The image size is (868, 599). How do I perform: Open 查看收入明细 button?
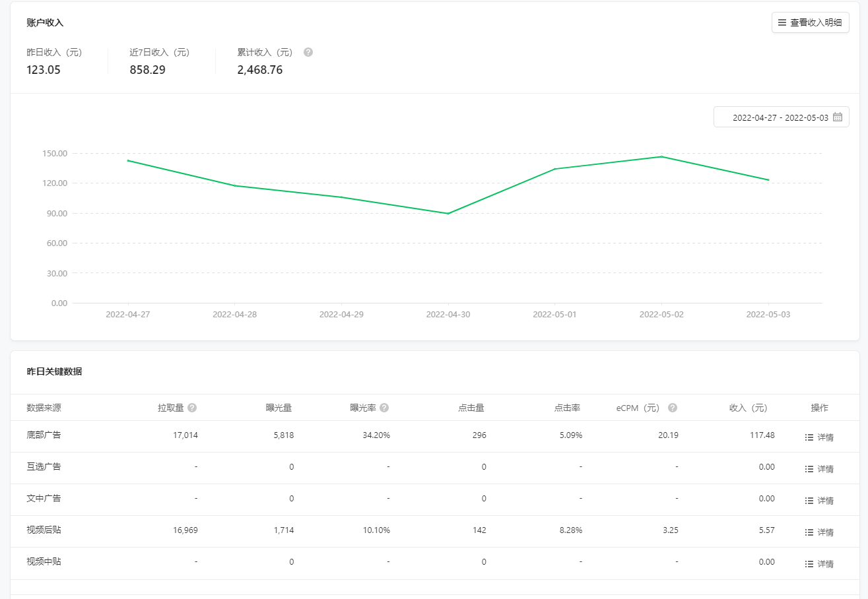coord(810,22)
